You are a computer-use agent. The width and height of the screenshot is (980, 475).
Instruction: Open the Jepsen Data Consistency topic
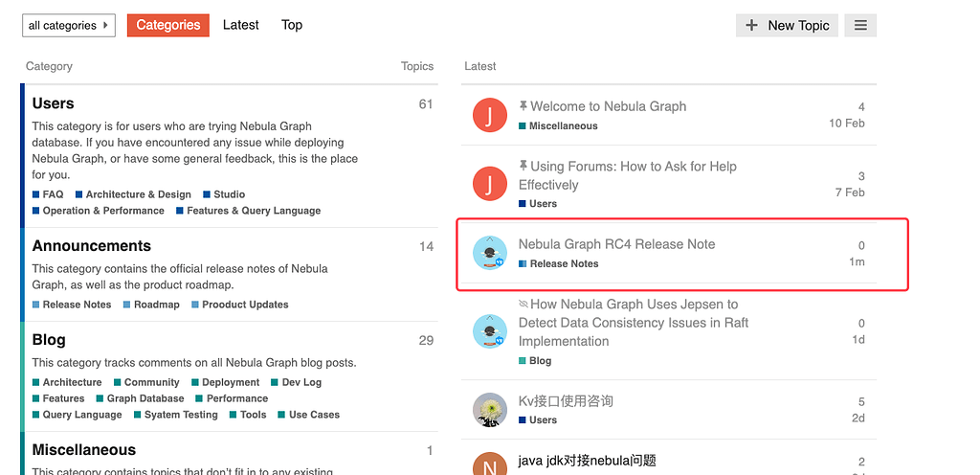[x=634, y=323]
